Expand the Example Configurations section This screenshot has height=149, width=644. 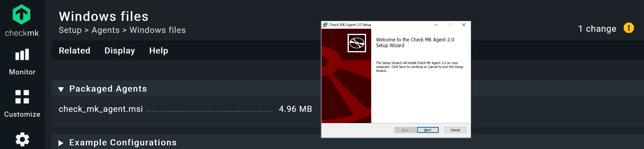(61, 143)
